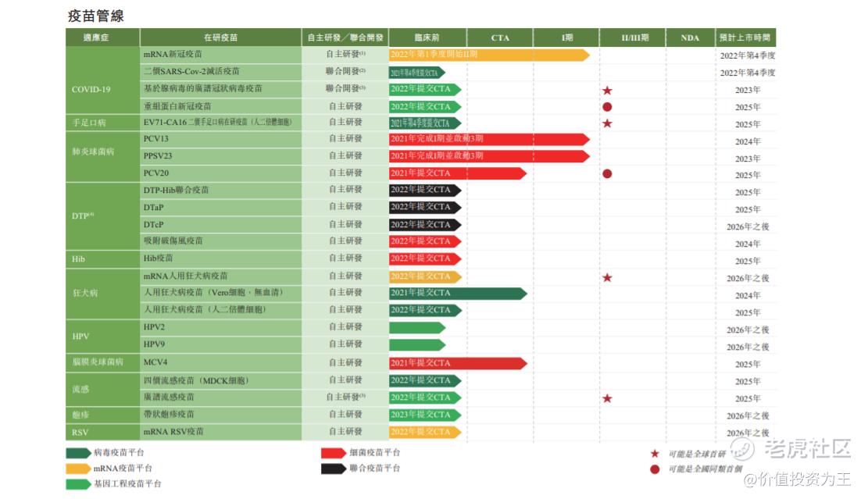The width and height of the screenshot is (868, 499).
Task: Click the 2024年 launch year for PCV13
Action: click(x=748, y=141)
